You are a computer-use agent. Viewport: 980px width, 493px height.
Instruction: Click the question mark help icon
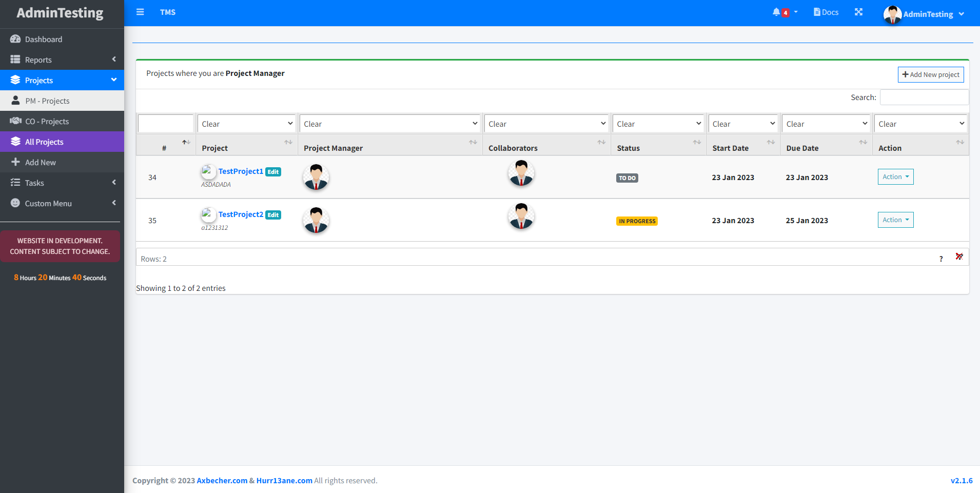941,259
